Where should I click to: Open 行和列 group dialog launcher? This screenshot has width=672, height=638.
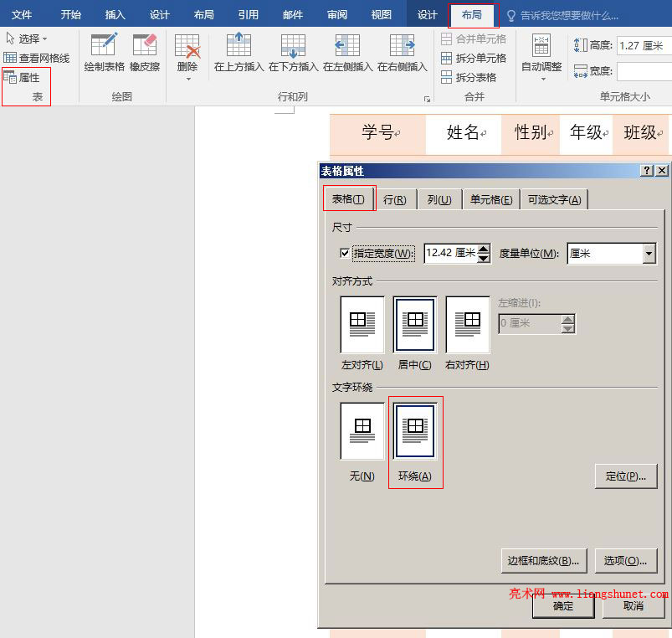(x=427, y=99)
